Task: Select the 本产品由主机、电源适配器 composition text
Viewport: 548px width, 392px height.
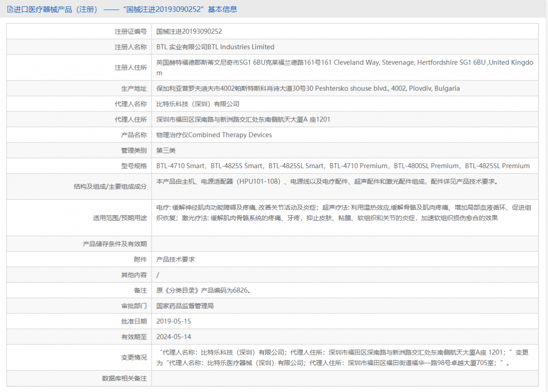Action: (x=327, y=181)
